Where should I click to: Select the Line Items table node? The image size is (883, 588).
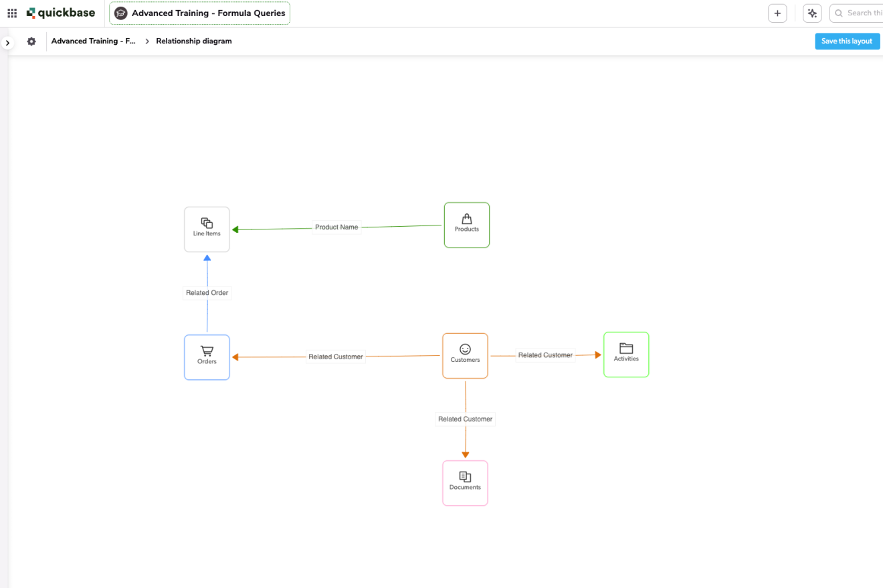207,229
